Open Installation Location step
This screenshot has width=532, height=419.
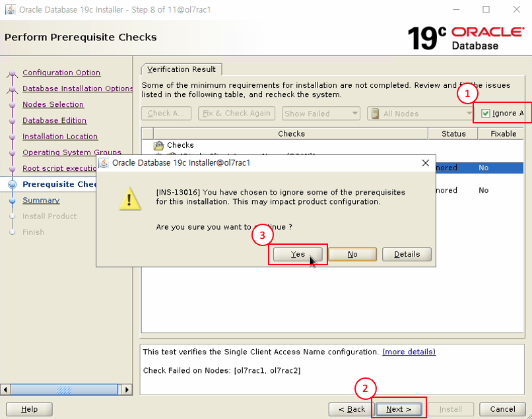60,137
